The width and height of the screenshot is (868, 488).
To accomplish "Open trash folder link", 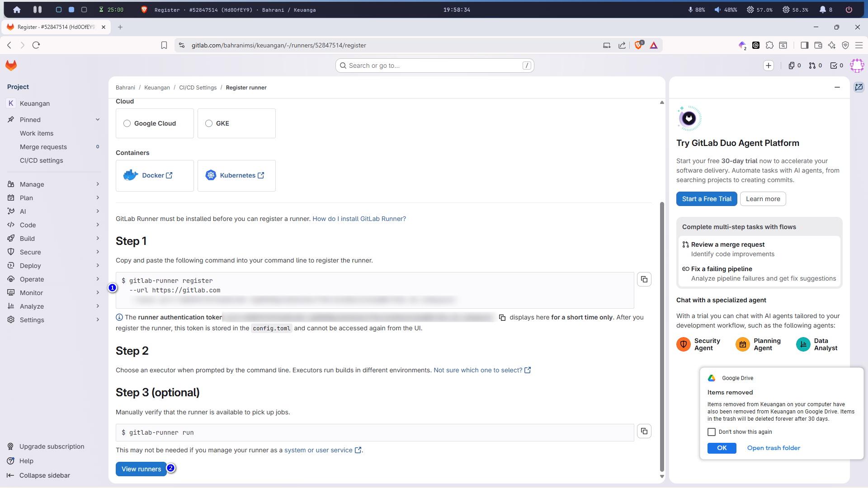I will [774, 448].
